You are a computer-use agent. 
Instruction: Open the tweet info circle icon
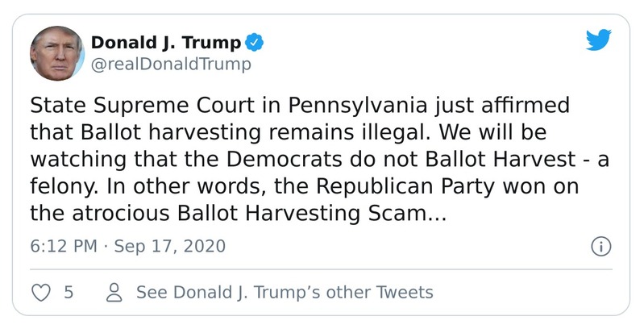coord(600,247)
